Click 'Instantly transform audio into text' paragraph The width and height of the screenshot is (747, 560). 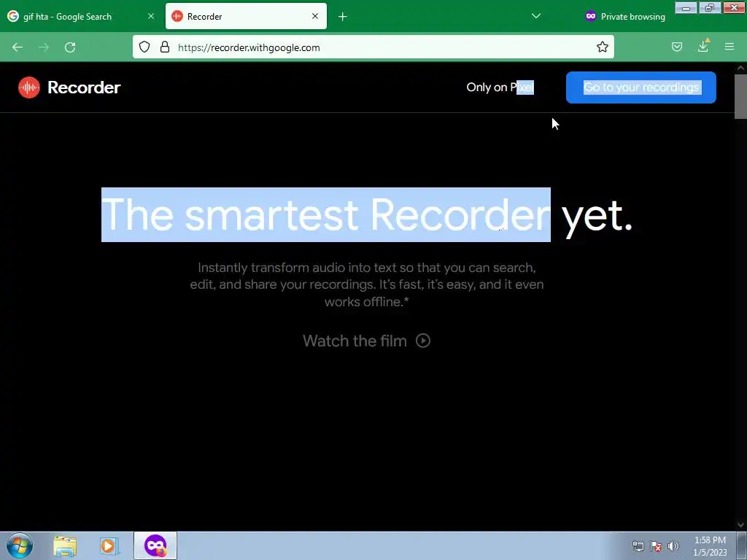click(x=367, y=285)
